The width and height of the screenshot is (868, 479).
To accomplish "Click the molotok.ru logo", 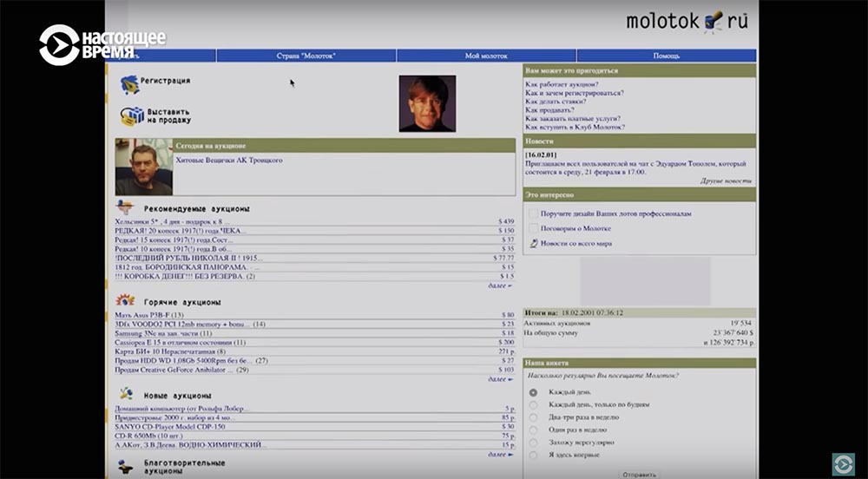I will click(x=687, y=21).
